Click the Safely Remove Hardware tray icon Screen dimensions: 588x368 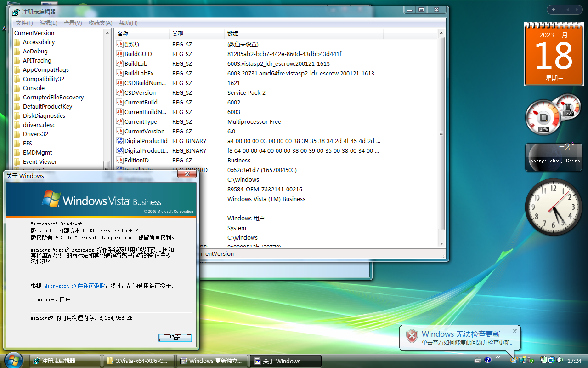tap(530, 360)
